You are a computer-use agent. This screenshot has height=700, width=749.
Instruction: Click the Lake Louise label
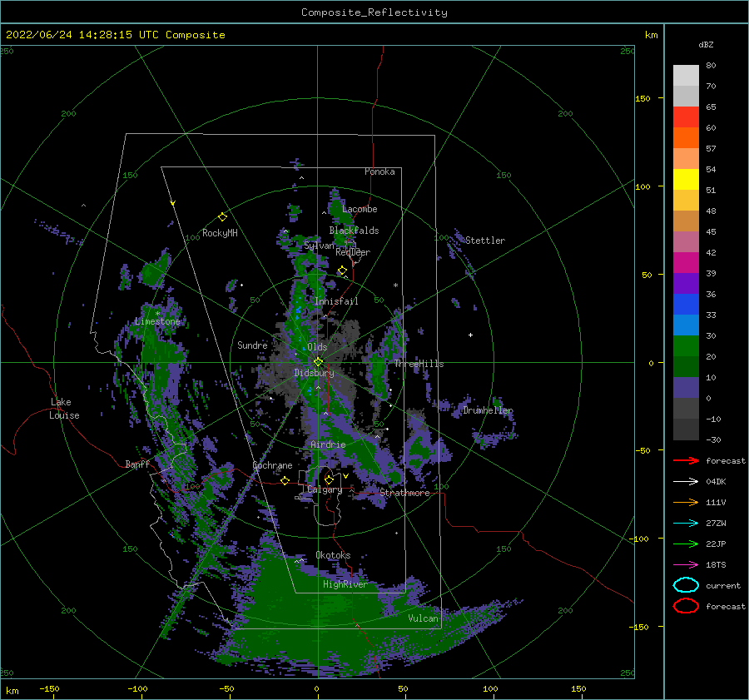point(64,409)
